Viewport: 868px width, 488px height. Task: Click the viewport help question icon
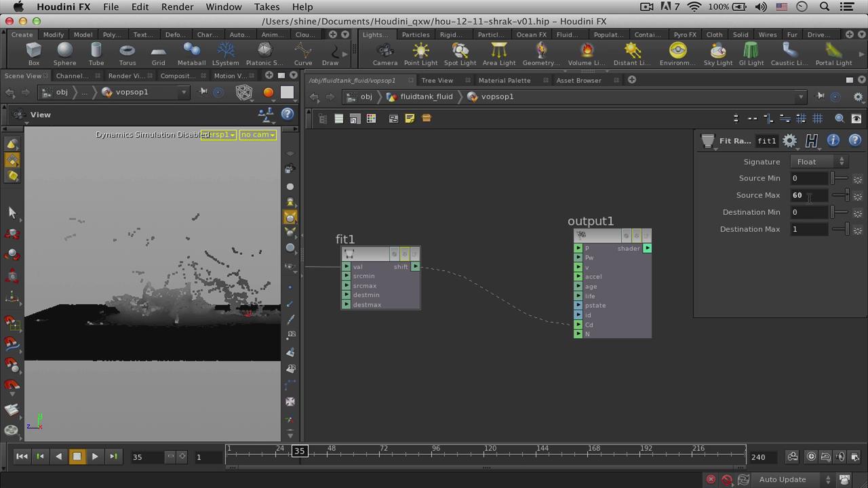[288, 115]
